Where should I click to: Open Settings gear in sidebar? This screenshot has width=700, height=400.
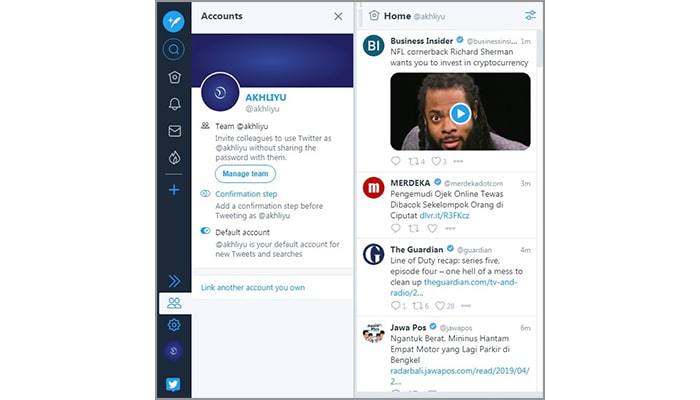click(174, 325)
